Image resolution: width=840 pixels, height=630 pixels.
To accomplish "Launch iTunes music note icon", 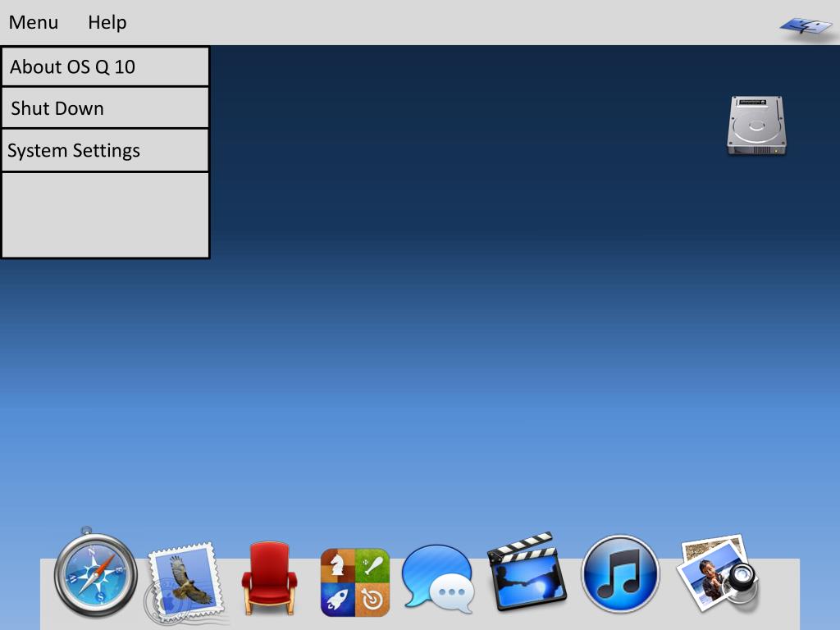I will pyautogui.click(x=620, y=573).
